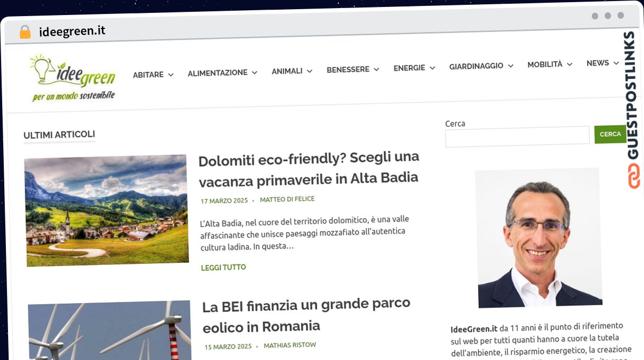Open the Mobilità menu item
Screen dimensions: 644x360
[x=545, y=64]
